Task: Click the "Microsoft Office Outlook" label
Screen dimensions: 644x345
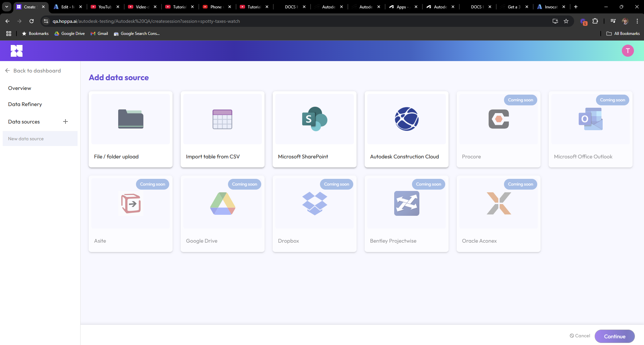Action: point(583,156)
